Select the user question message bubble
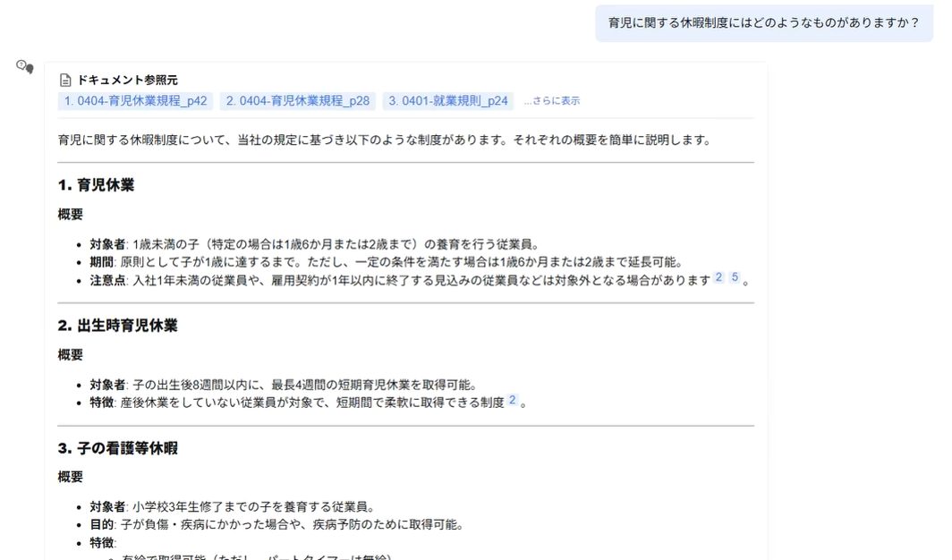This screenshot has height=560, width=952. [764, 23]
